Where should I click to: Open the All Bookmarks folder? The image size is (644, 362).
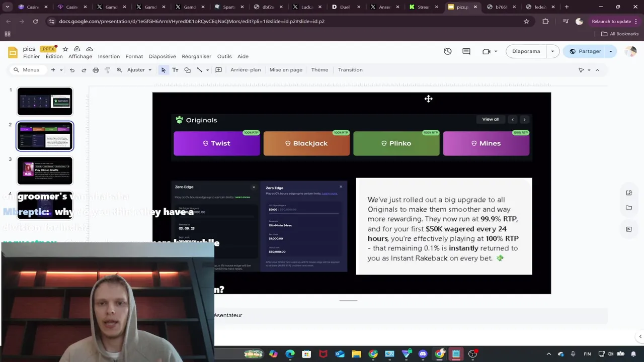620,34
